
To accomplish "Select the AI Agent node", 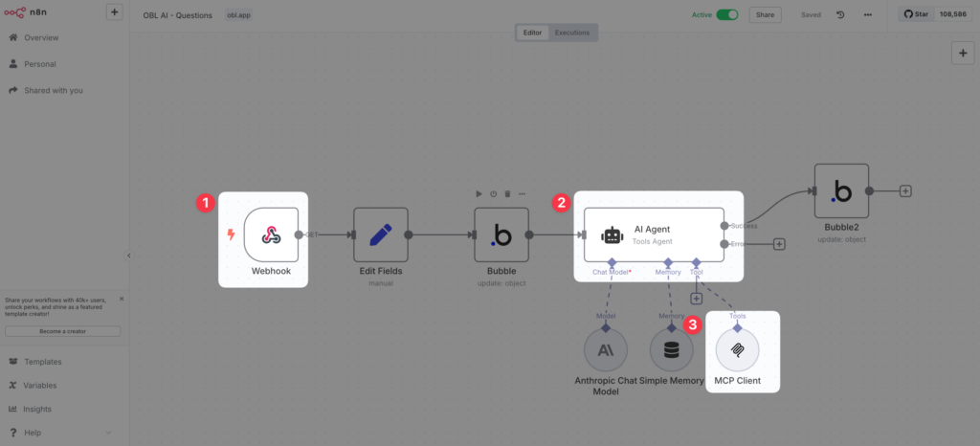I will coord(654,234).
